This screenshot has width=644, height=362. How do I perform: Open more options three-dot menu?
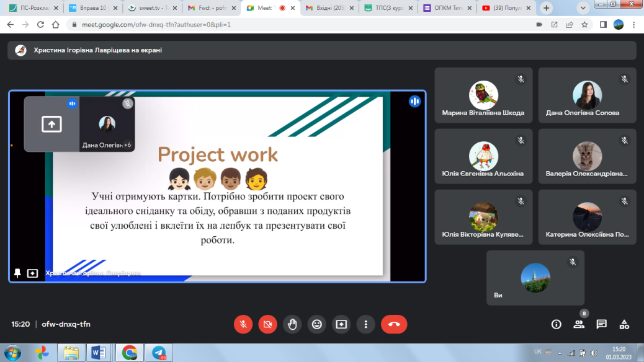click(366, 324)
